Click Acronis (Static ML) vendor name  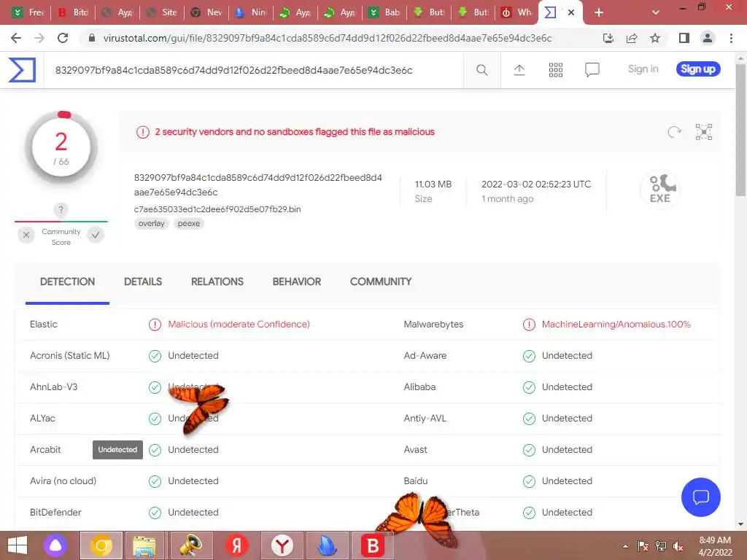(x=69, y=356)
